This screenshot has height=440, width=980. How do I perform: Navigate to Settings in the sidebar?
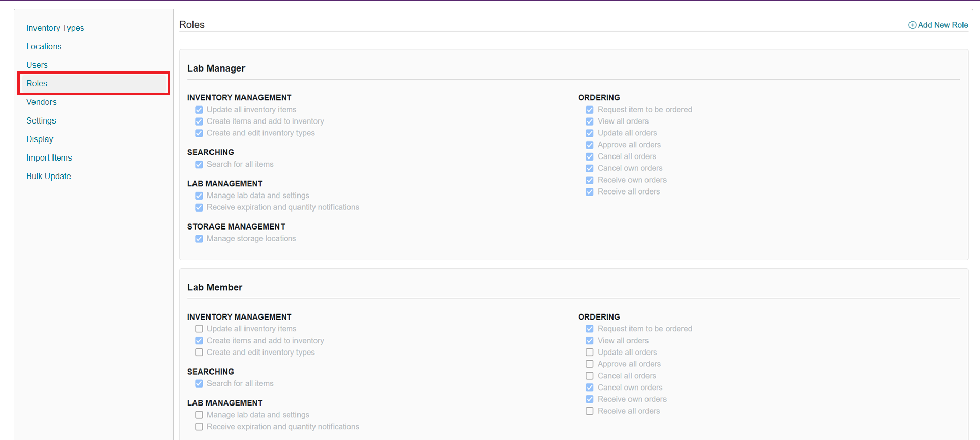click(x=41, y=121)
